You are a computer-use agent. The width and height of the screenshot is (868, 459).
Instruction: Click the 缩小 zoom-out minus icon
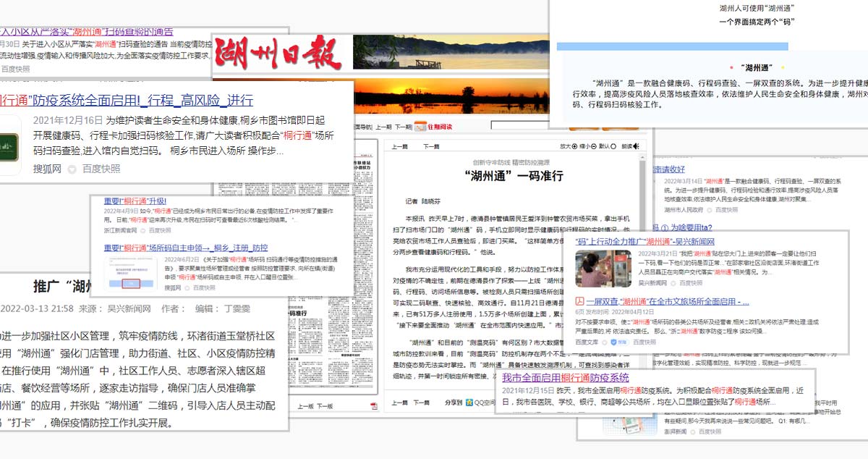(x=593, y=146)
